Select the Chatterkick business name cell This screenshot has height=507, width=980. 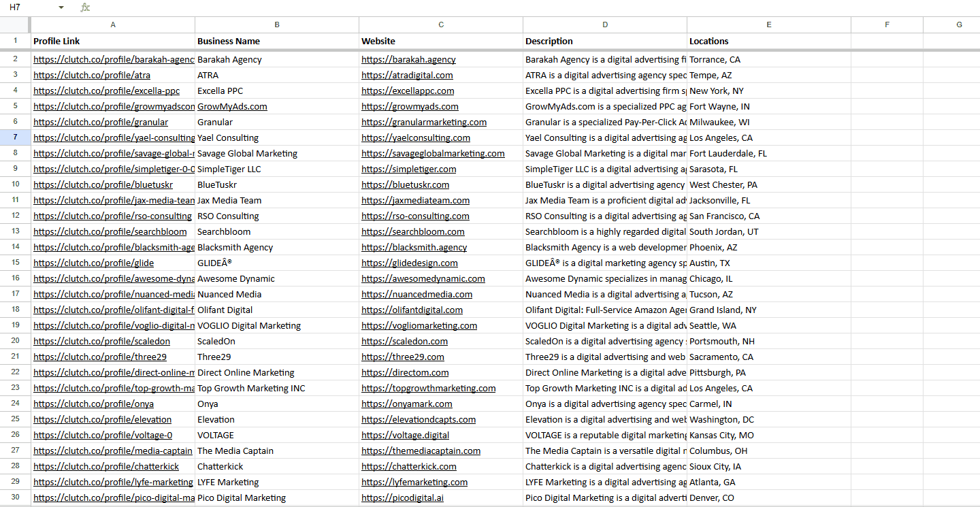pos(277,467)
